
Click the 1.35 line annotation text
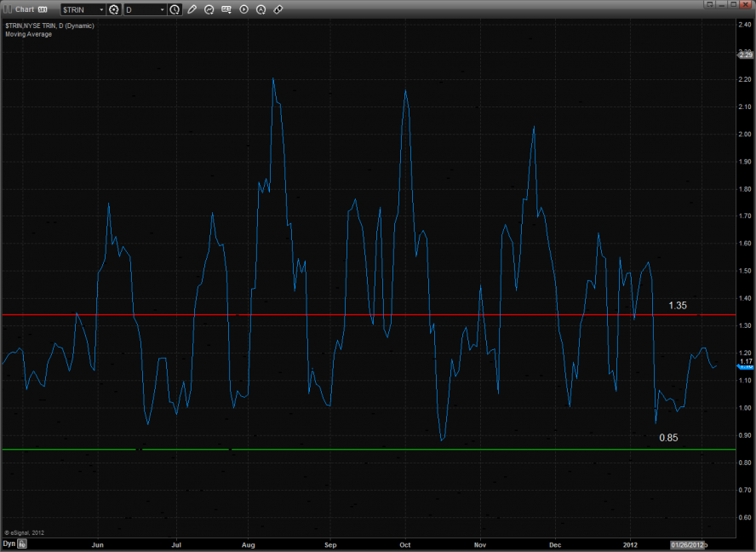[x=678, y=306]
